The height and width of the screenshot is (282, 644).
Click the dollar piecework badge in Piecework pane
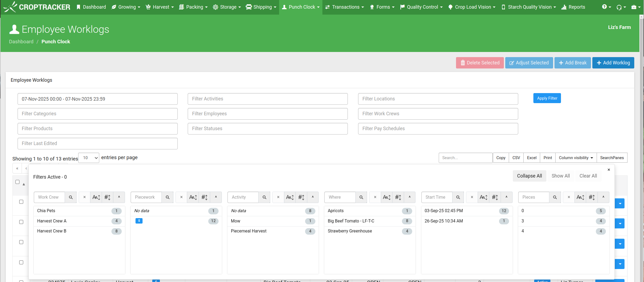click(x=139, y=221)
